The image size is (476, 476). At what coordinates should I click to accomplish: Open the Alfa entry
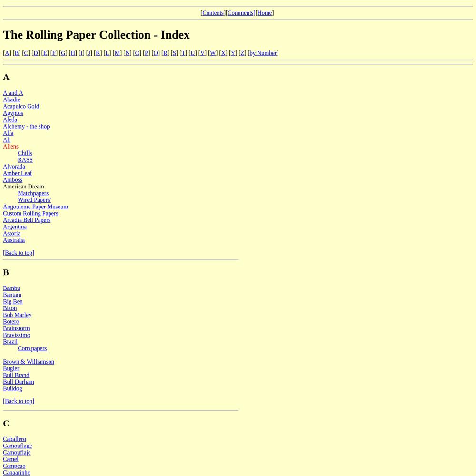(x=8, y=133)
